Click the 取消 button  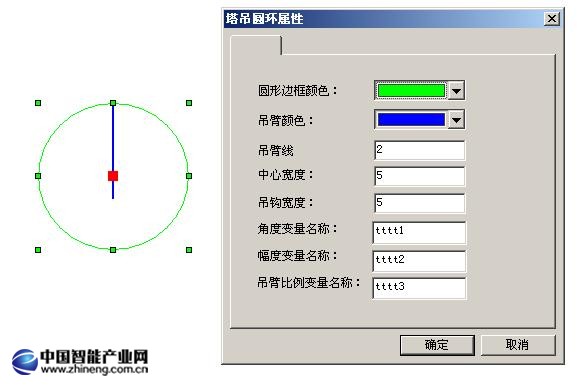(518, 345)
